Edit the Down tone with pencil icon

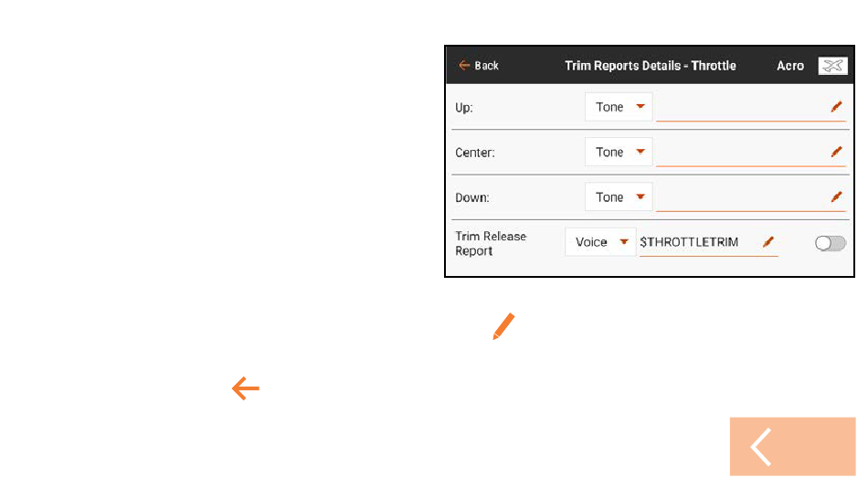[x=836, y=196]
